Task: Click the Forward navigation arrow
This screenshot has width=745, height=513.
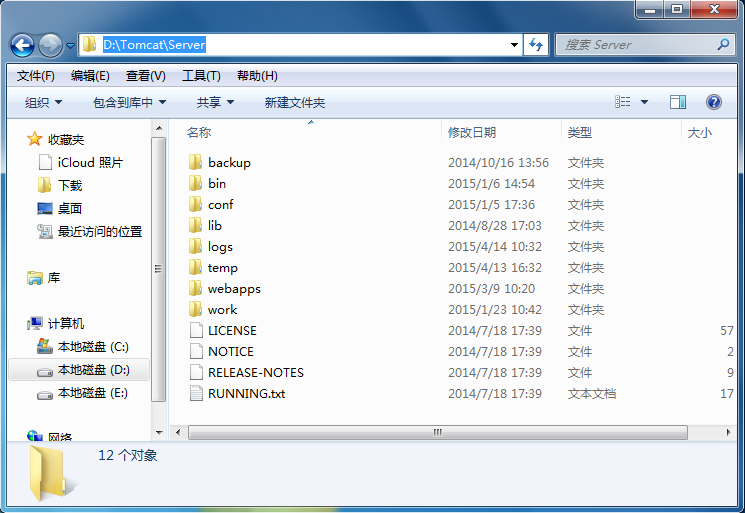Action: click(x=50, y=46)
